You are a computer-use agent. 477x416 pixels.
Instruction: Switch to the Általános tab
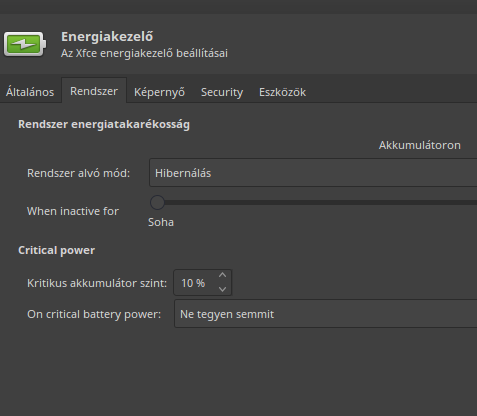30,92
